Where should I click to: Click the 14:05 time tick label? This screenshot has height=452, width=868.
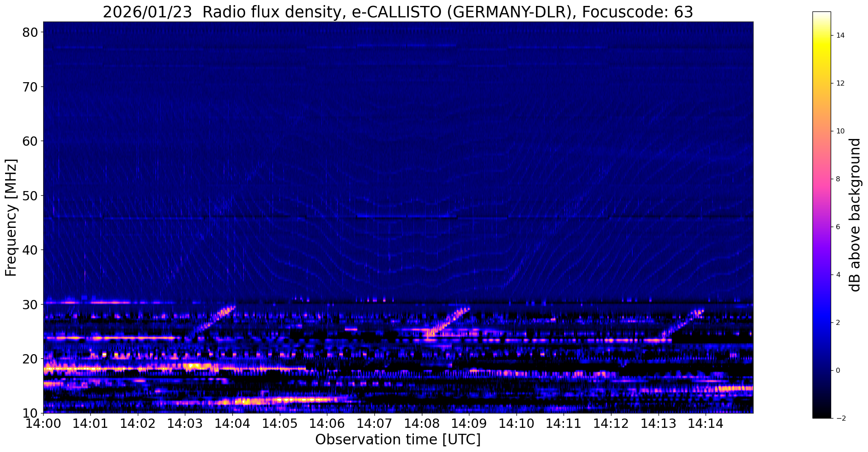[280, 423]
